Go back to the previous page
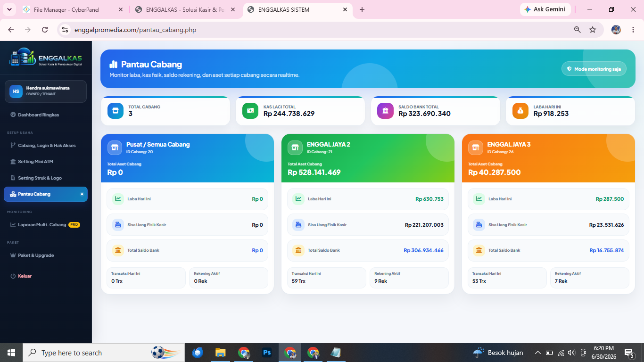 pyautogui.click(x=11, y=30)
